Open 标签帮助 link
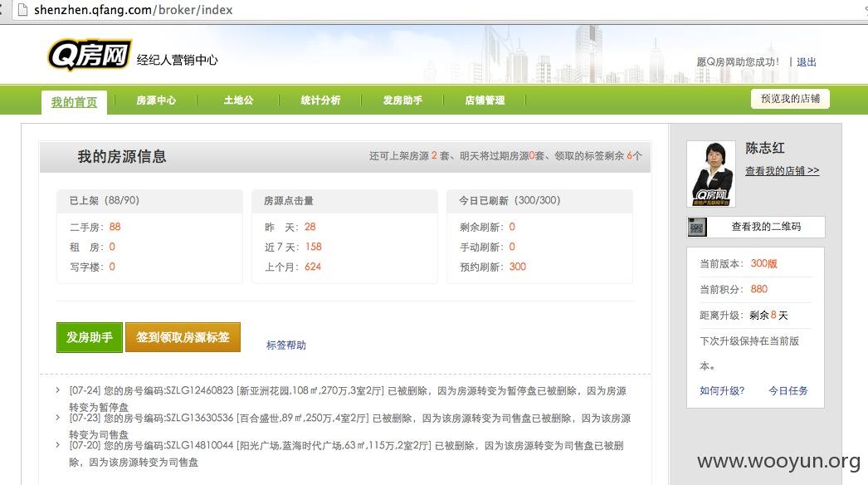This screenshot has height=485, width=868. click(286, 345)
